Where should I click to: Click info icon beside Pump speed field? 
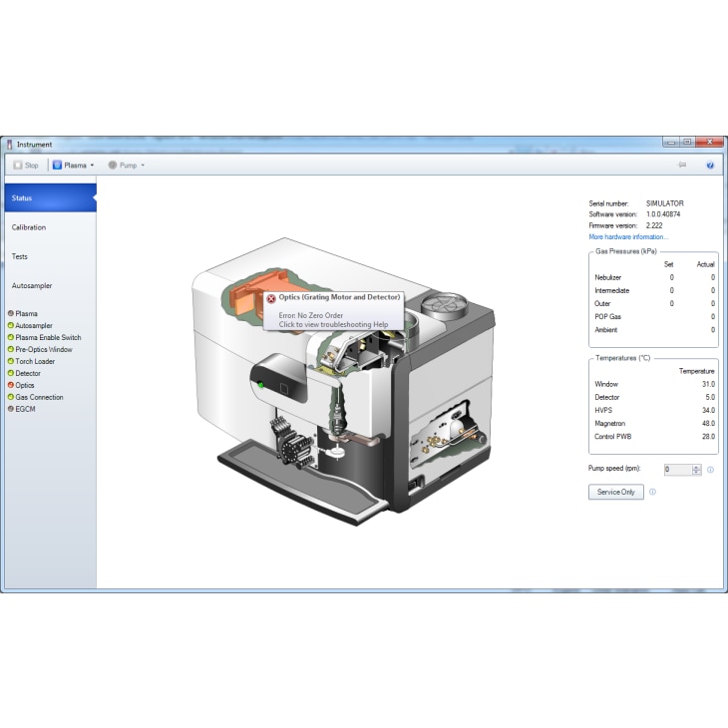click(710, 470)
